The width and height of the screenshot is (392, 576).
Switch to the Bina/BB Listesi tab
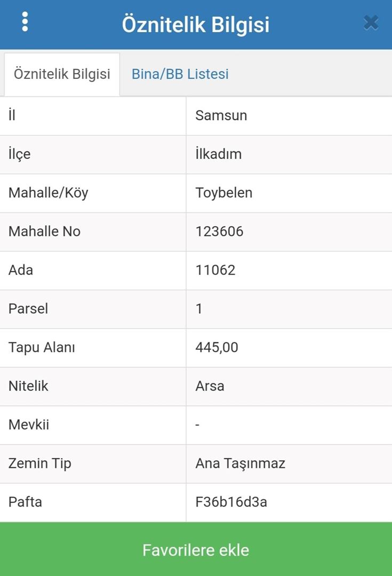(x=180, y=74)
